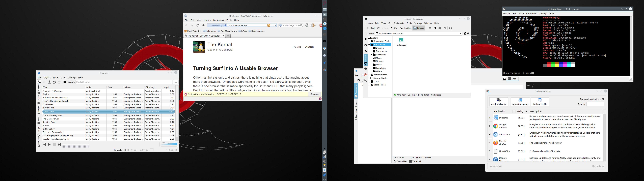Open Konqueror icon view mode dropdown
This screenshot has width=644, height=181.
451,28
